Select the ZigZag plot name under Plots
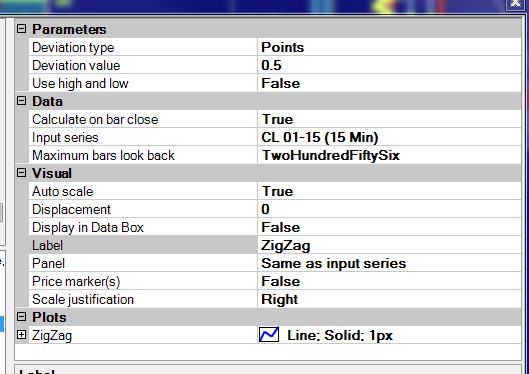Viewport: 529px width, 374px height. point(52,336)
